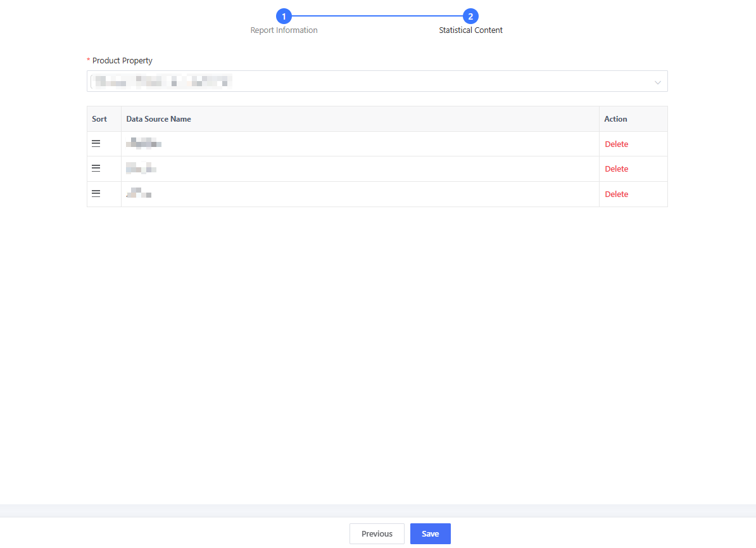The height and width of the screenshot is (548, 756).
Task: Save the report configuration
Action: coord(430,534)
